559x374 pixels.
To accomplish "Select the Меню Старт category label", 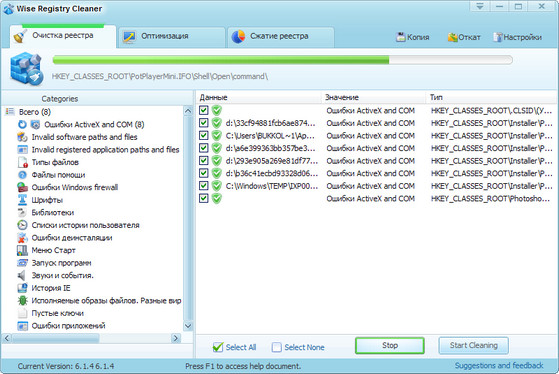I will coord(53,250).
